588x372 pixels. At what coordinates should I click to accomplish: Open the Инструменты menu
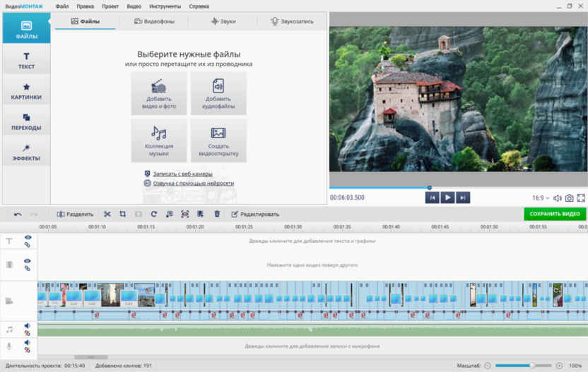165,6
